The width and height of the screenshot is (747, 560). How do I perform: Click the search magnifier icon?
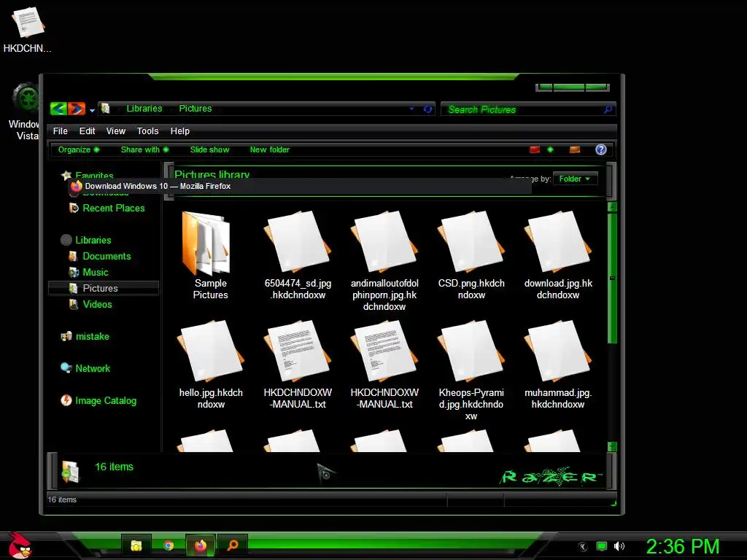(x=608, y=109)
